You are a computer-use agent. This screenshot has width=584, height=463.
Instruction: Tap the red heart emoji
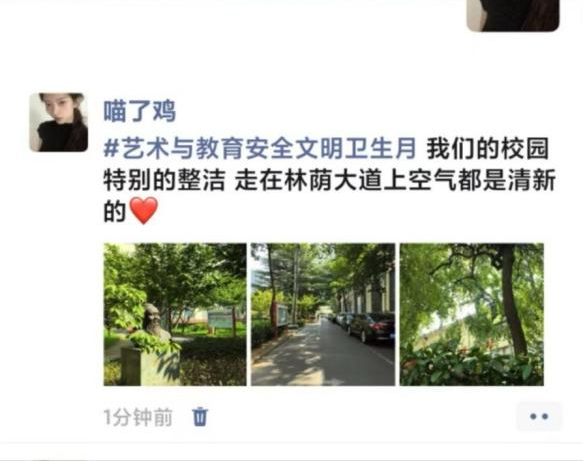click(x=143, y=210)
